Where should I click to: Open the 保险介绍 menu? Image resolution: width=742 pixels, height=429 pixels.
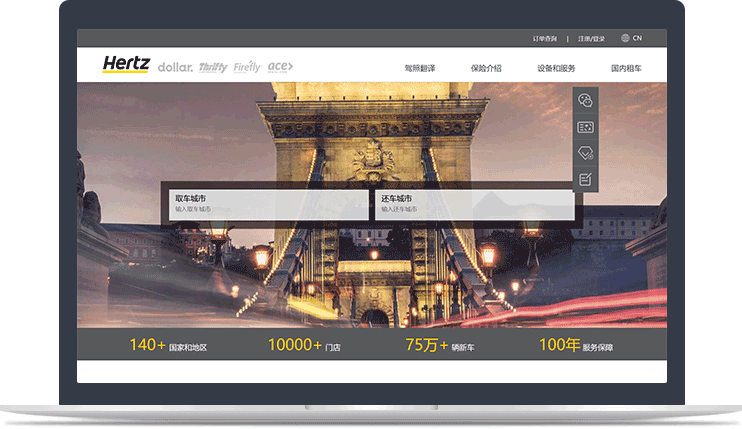486,68
